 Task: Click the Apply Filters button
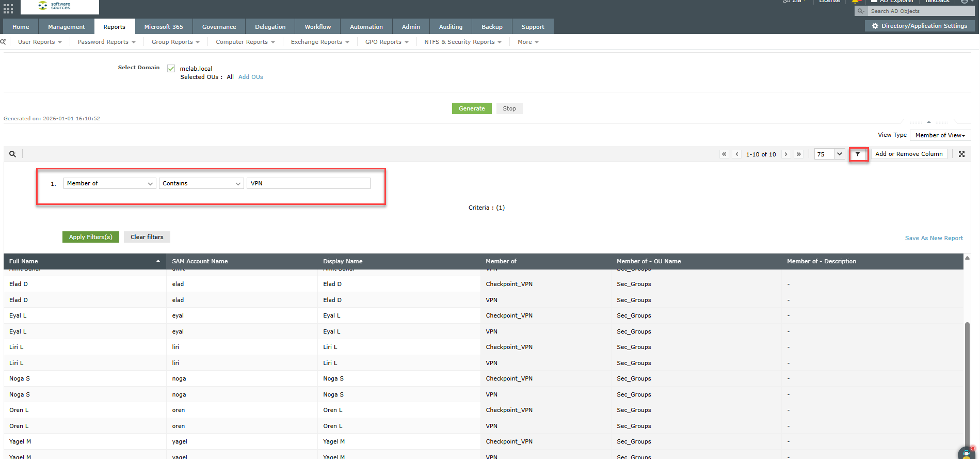(x=90, y=237)
